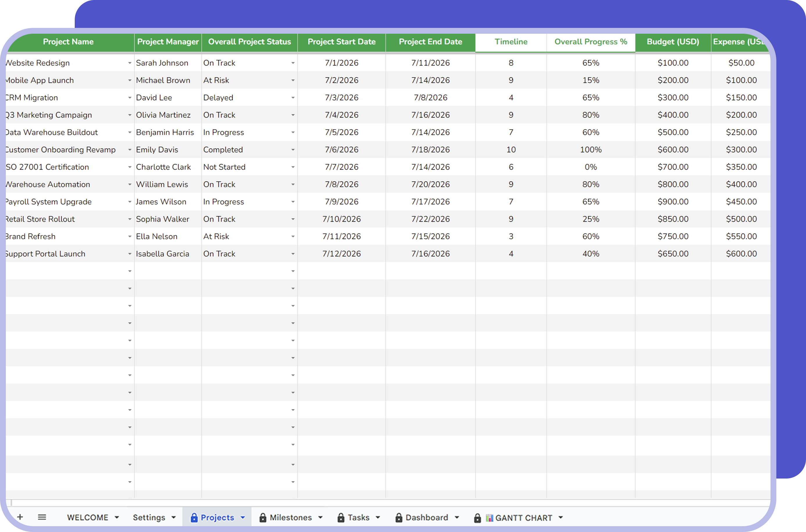Image resolution: width=806 pixels, height=532 pixels.
Task: Expand status dropdown for Brand Refresh row
Action: coord(293,237)
